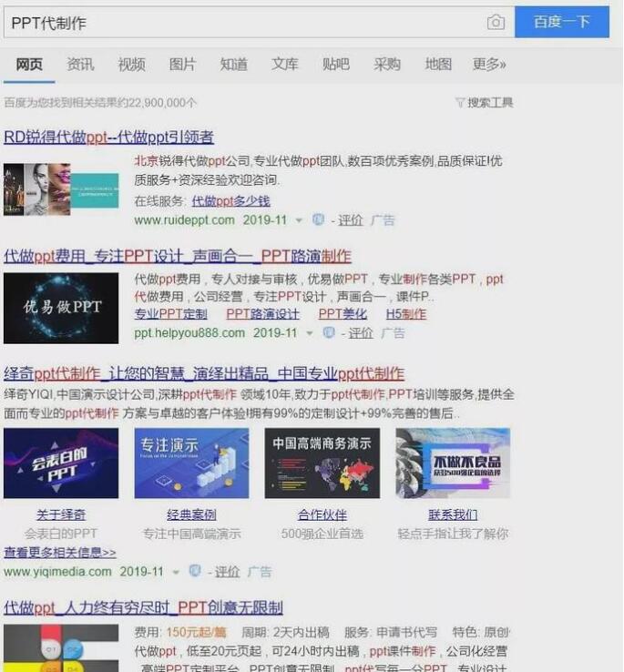624x672 pixels.
Task: Open the PPT路演设计 sublink
Action: tap(262, 314)
